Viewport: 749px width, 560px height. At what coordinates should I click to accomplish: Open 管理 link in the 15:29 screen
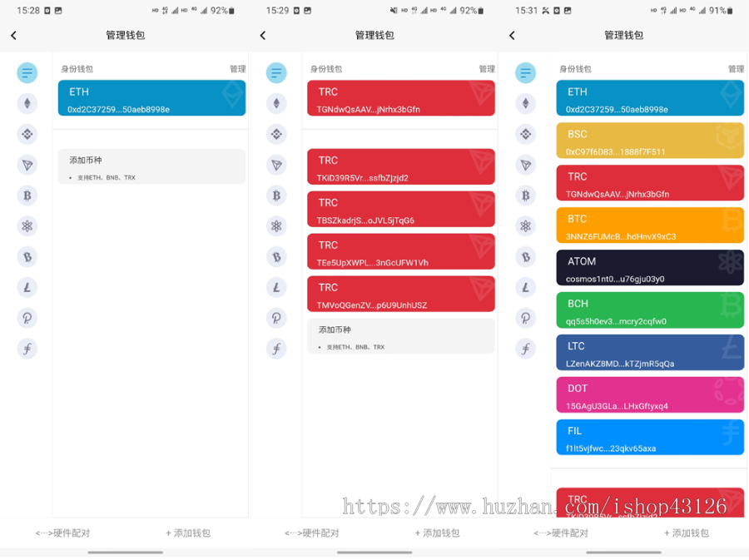(487, 69)
